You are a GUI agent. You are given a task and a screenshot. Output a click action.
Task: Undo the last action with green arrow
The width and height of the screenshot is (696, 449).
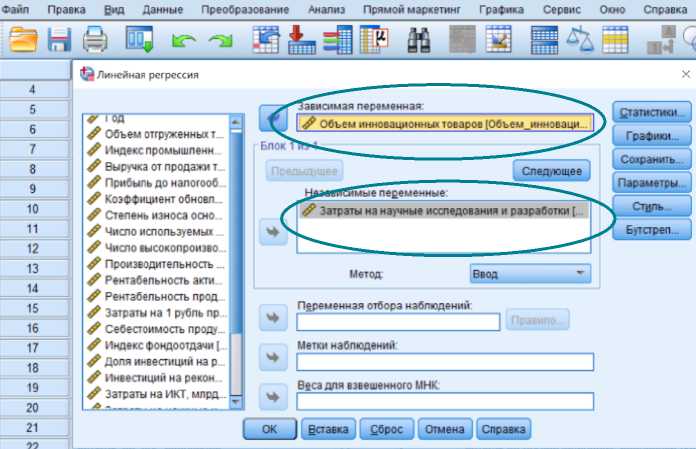click(184, 41)
